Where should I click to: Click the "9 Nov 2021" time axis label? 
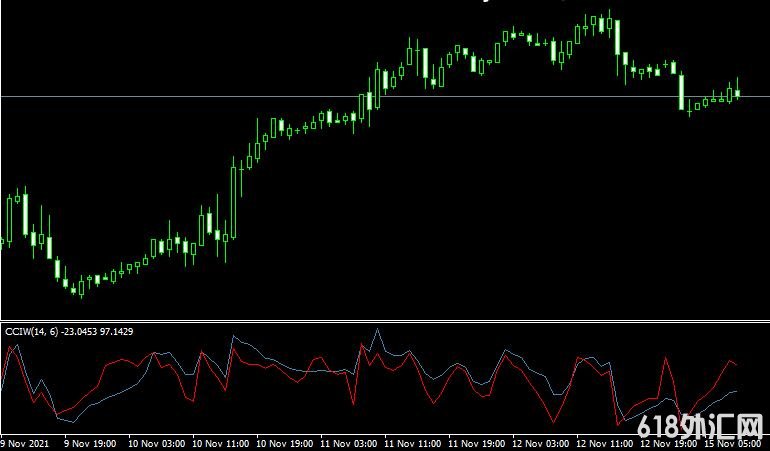click(x=25, y=443)
